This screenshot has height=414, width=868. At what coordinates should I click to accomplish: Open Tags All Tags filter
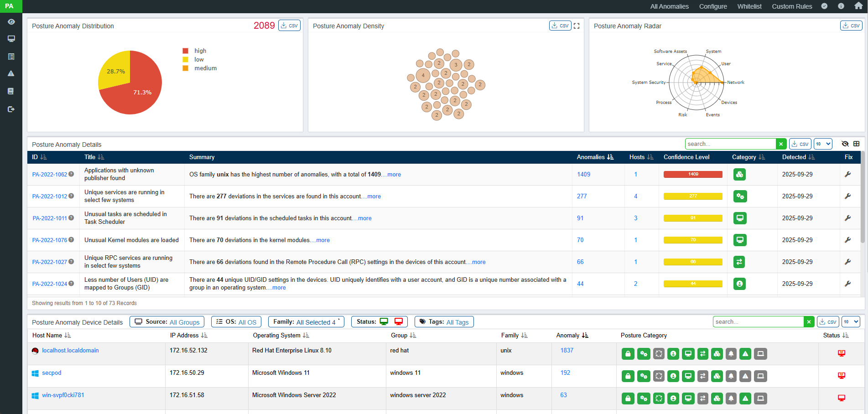pos(444,322)
